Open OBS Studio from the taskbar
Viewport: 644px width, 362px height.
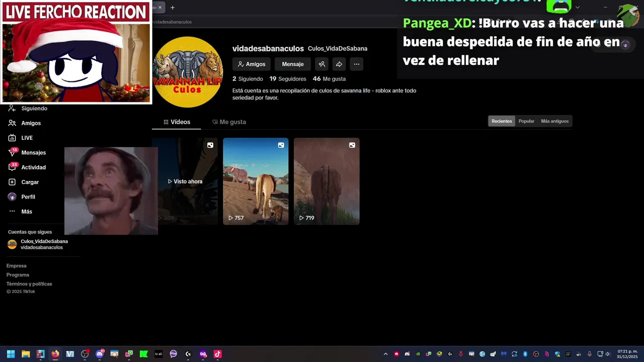point(85,354)
